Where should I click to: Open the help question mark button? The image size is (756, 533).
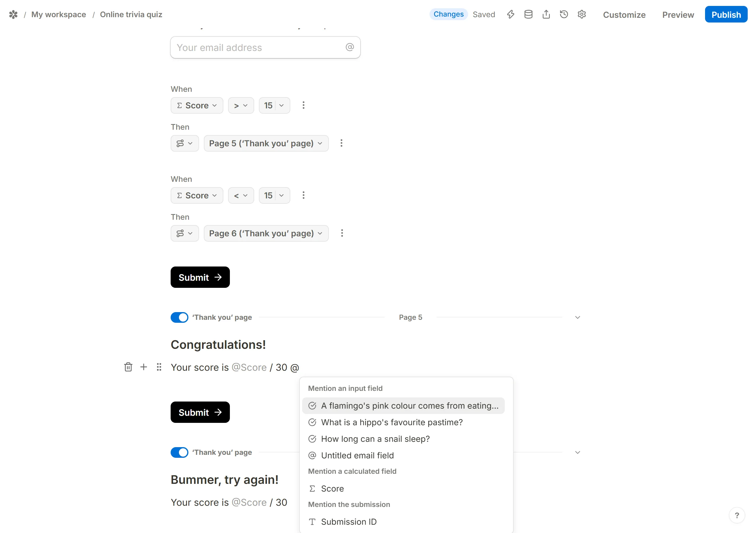point(736,515)
